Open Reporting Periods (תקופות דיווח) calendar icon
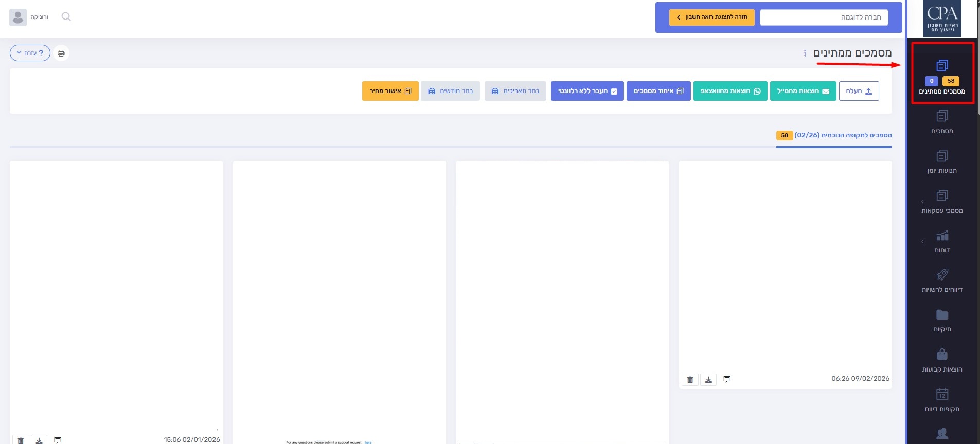Viewport: 980px width, 444px height. tap(942, 394)
